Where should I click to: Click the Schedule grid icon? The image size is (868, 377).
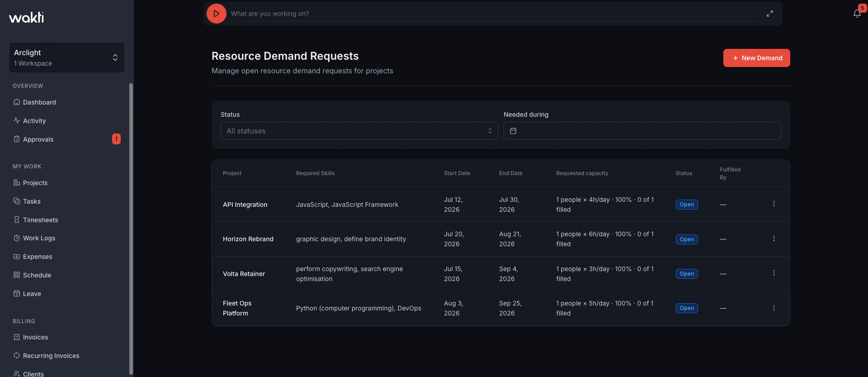[17, 275]
